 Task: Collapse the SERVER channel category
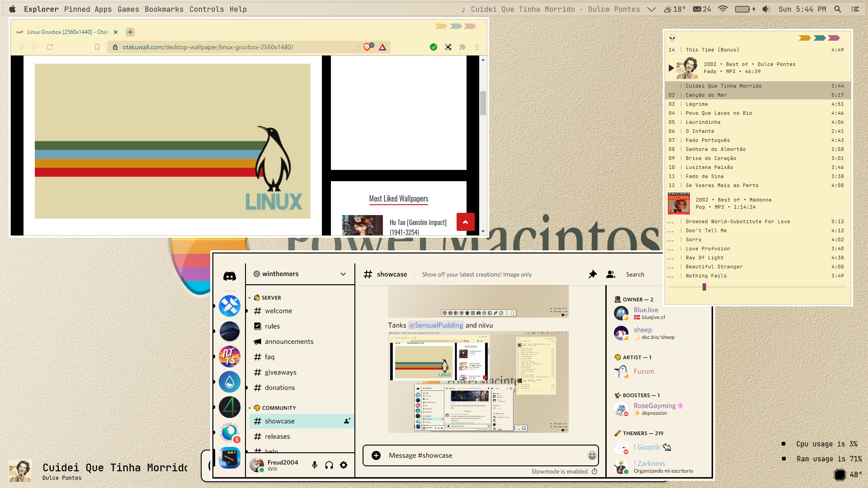point(271,298)
